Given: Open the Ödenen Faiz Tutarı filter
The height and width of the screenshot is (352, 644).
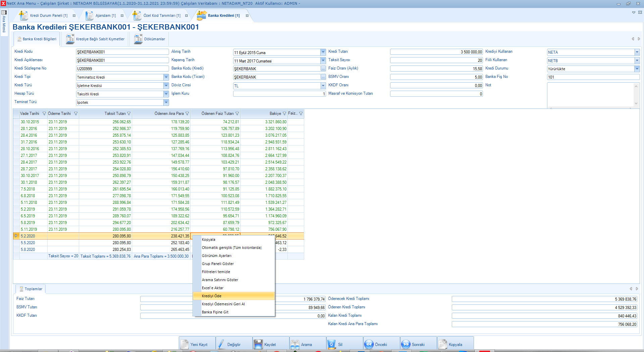Looking at the screenshot, I should [237, 114].
